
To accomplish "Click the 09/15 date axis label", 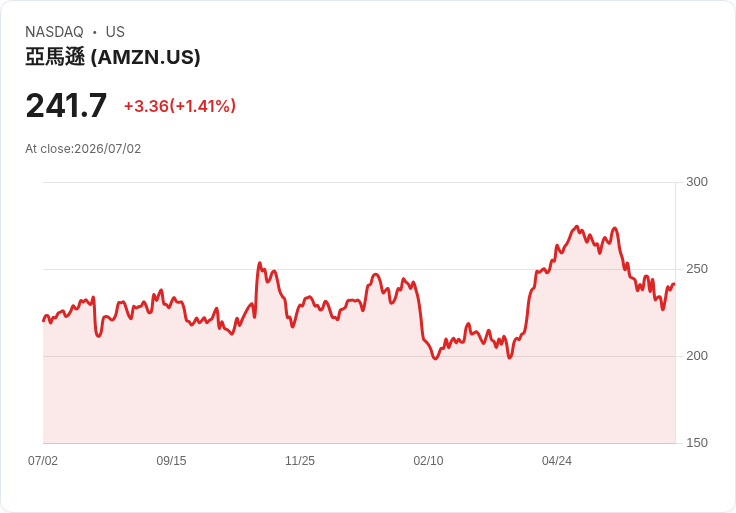I will point(171,460).
